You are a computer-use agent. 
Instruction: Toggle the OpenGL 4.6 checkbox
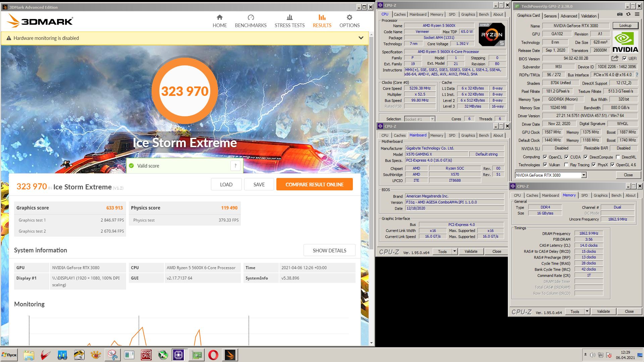coord(612,165)
